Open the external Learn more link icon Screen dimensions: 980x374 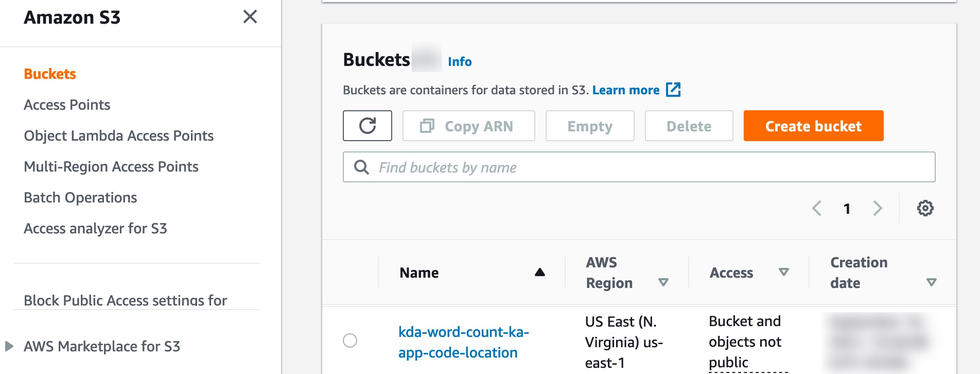coord(673,90)
